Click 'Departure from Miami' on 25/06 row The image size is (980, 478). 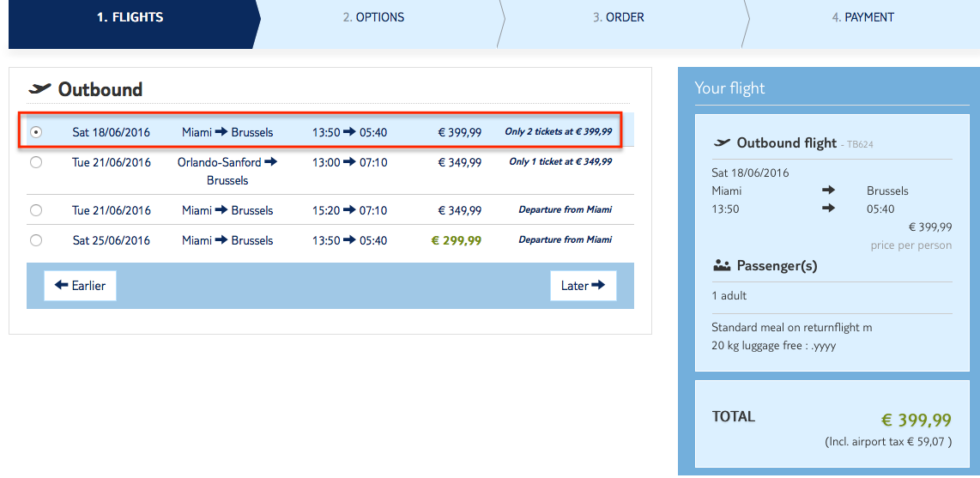[x=565, y=239]
